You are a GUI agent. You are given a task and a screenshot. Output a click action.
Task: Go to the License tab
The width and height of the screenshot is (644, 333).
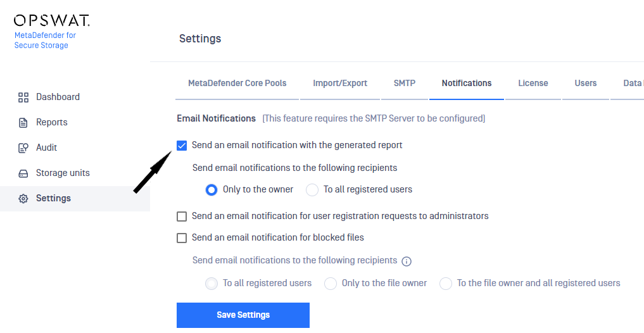(533, 84)
